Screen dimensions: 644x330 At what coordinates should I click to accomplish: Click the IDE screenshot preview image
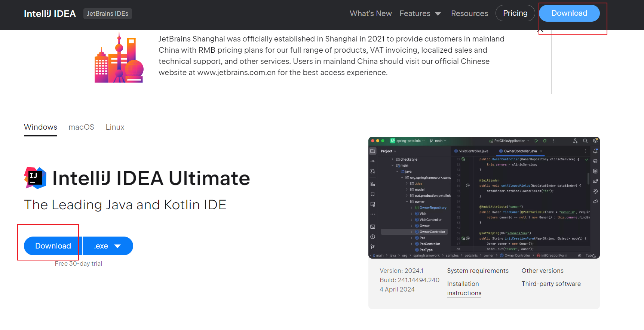pyautogui.click(x=484, y=198)
